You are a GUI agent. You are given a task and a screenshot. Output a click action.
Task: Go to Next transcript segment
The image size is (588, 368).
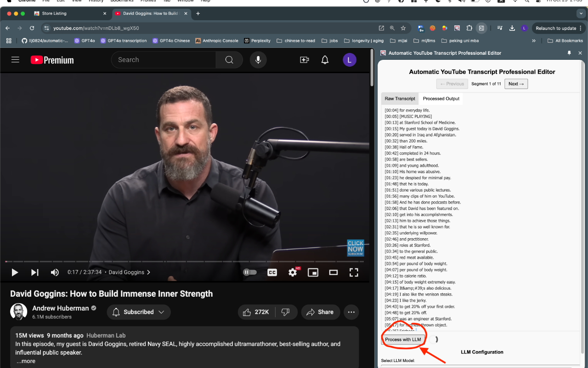[516, 84]
